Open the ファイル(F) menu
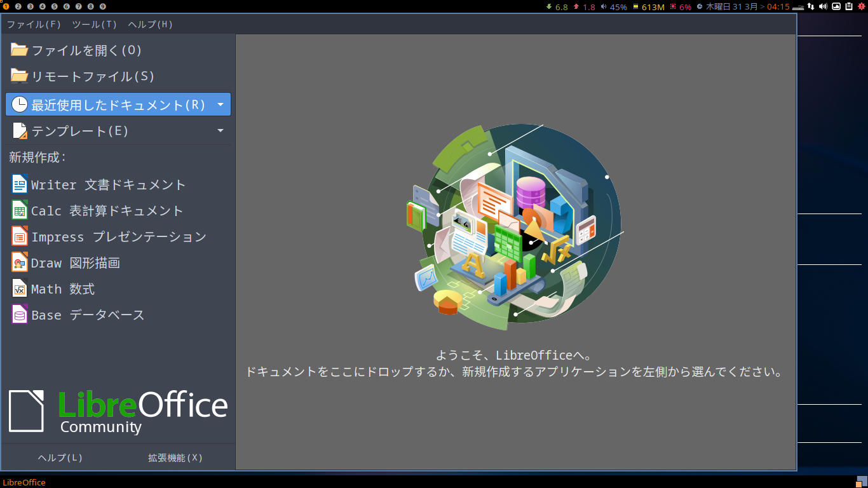Screen dimensions: 868x488 pos(34,25)
